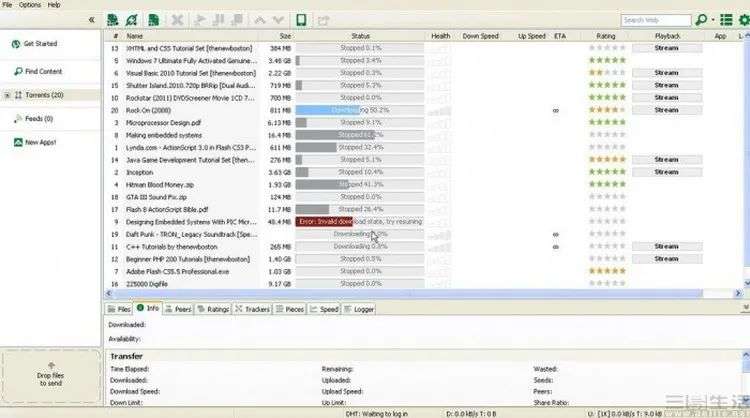The height and width of the screenshot is (418, 750).
Task: Switch to the Files tab
Action: coord(119,309)
